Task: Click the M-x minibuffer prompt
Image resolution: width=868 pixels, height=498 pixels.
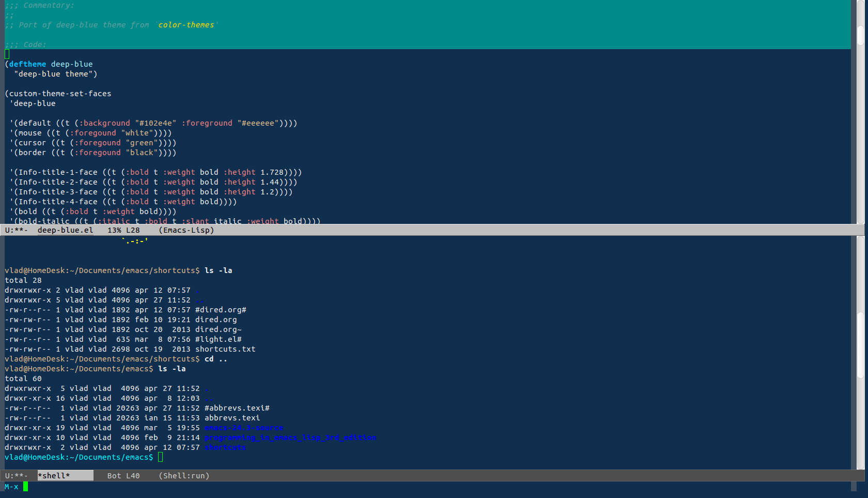Action: [10, 487]
